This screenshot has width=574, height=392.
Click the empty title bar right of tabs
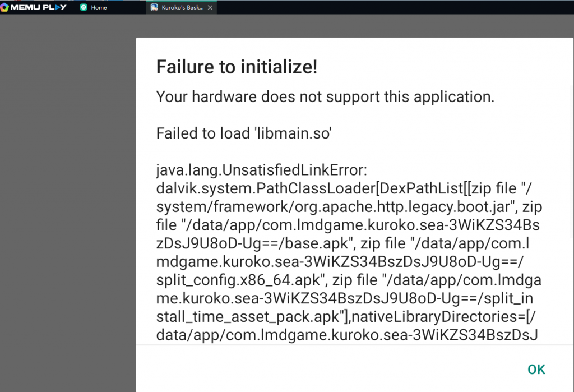click(x=392, y=7)
